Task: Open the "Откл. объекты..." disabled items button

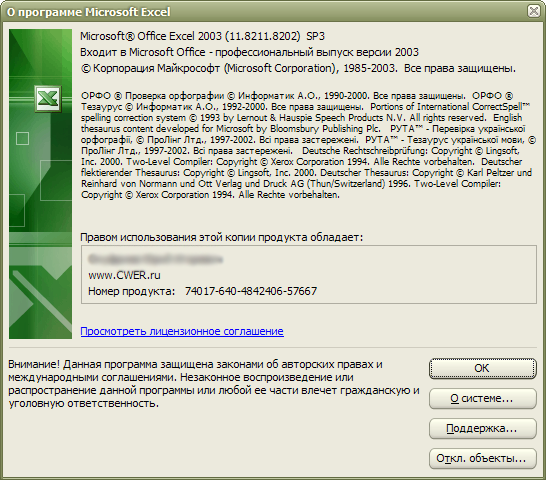Action: coord(483,458)
